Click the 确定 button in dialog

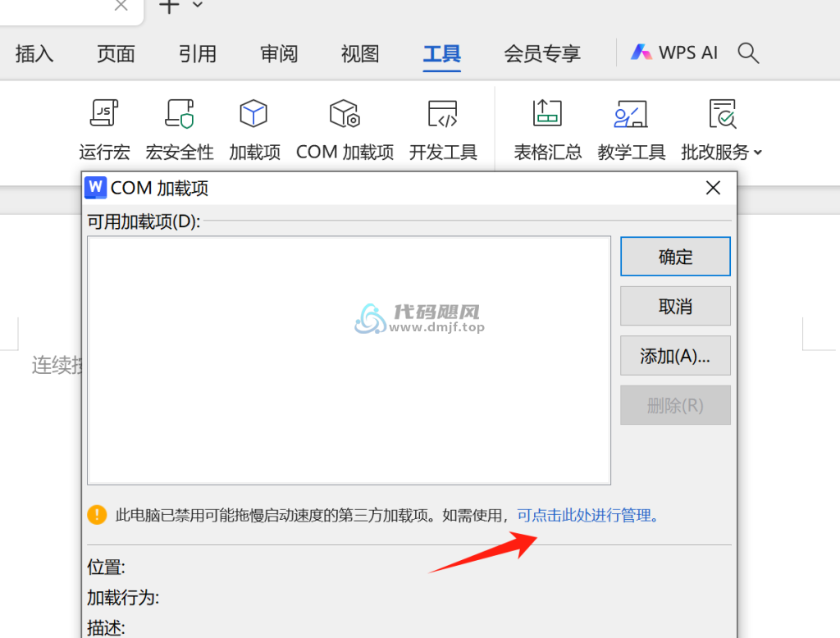pyautogui.click(x=675, y=257)
